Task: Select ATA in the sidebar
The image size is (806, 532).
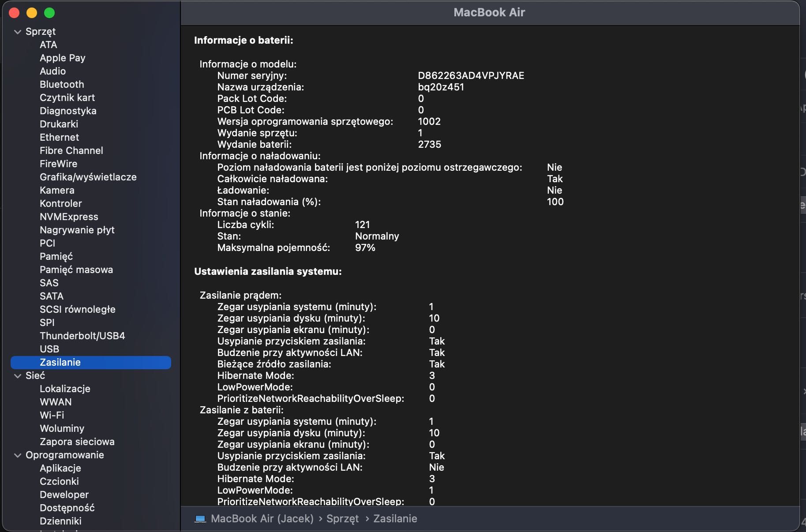Action: [48, 45]
